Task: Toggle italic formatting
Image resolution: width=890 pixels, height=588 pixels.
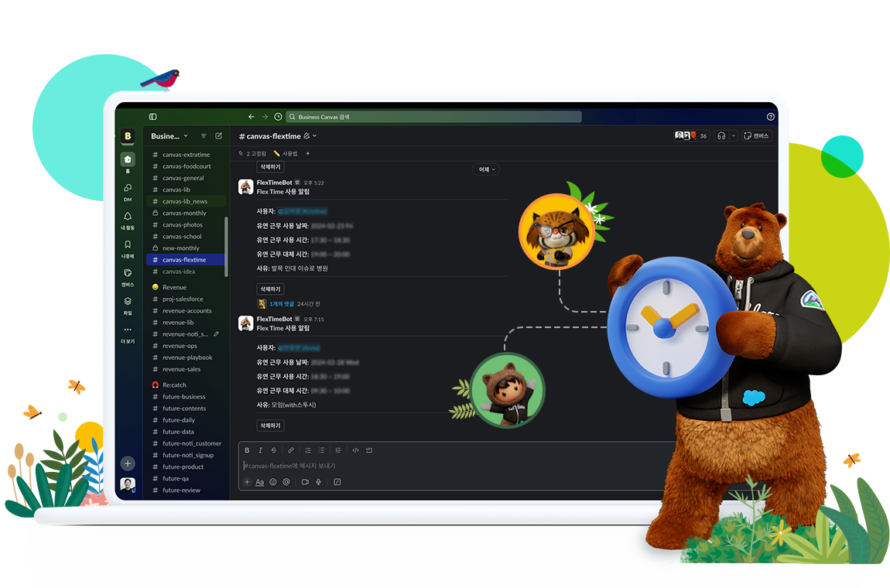Action: [261, 450]
